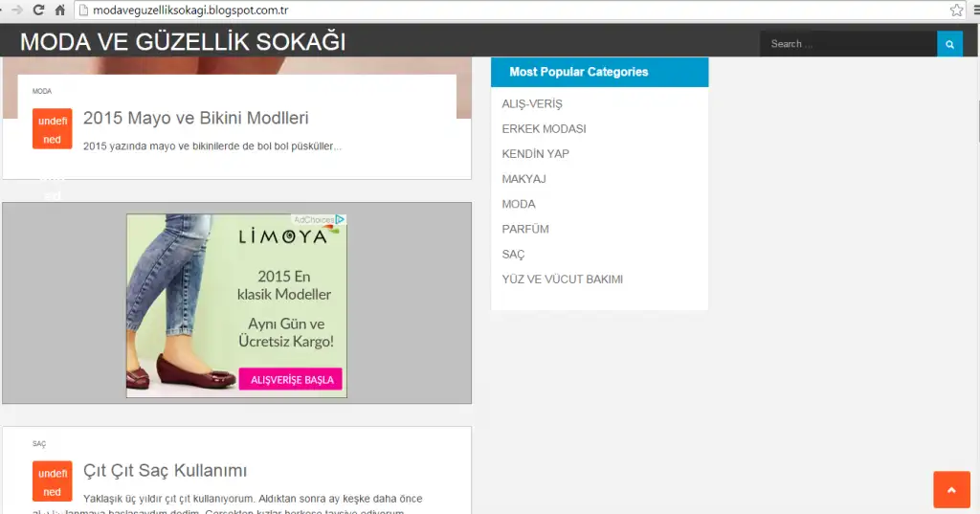Click the page icon in the address bar
The image size is (980, 514).
(x=83, y=10)
